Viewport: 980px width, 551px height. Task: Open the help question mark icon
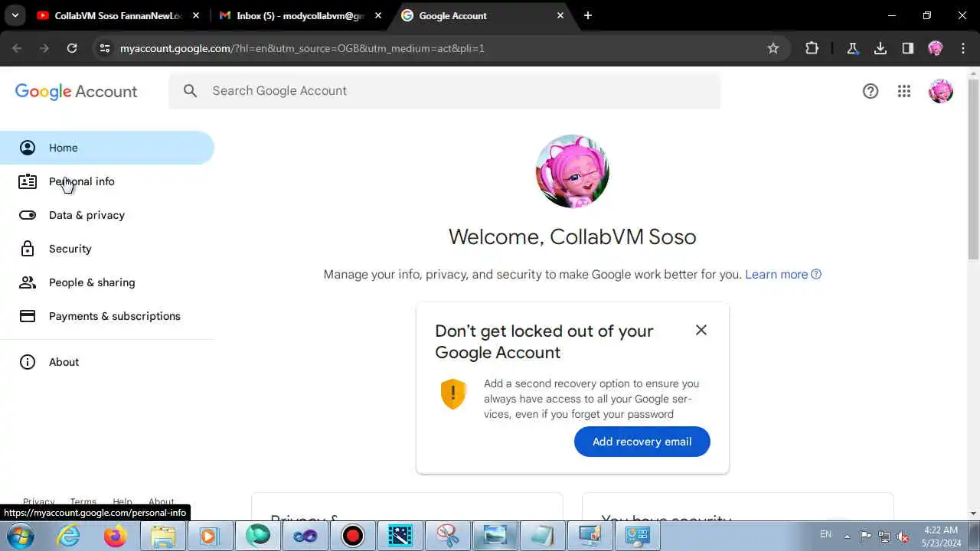[871, 91]
